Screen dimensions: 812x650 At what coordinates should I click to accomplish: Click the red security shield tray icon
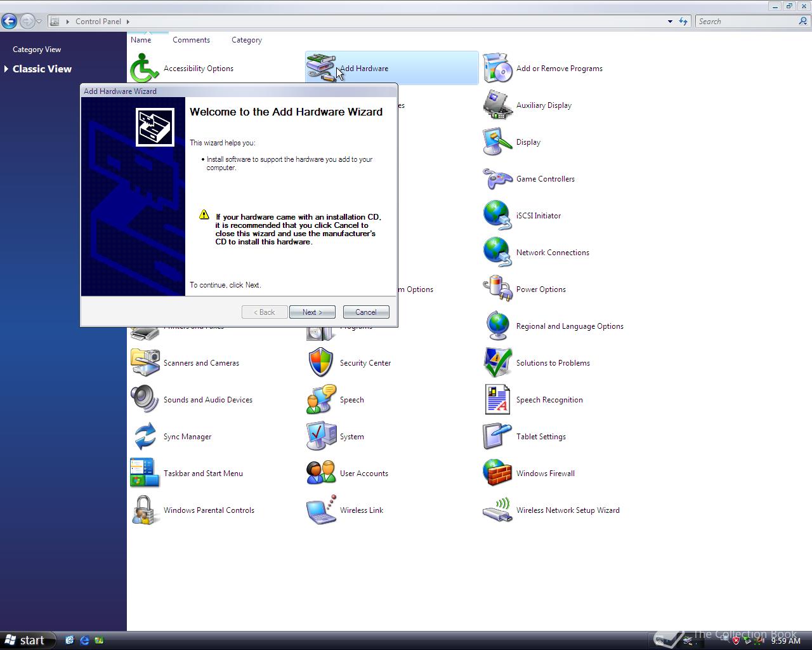point(736,640)
